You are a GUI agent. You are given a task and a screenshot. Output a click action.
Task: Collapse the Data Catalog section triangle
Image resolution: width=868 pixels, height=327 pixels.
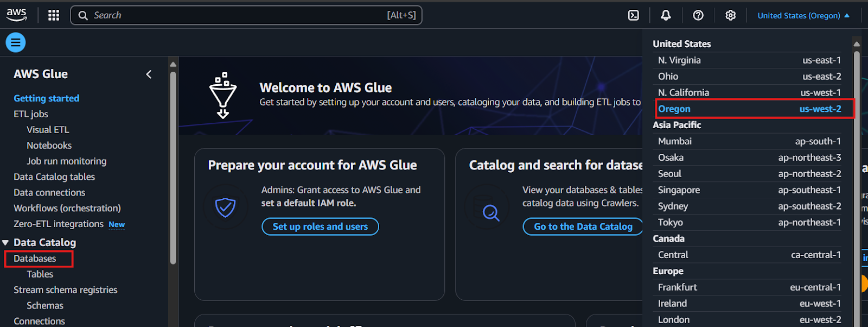pos(5,243)
